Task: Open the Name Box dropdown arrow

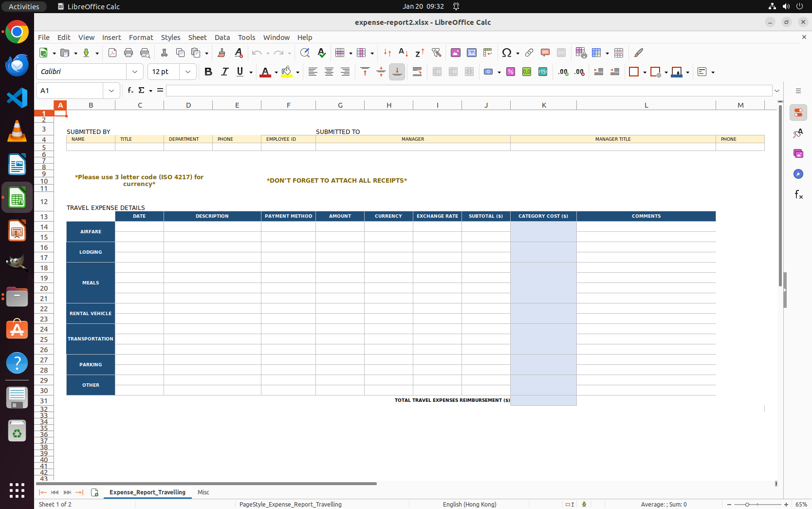Action: 111,91
